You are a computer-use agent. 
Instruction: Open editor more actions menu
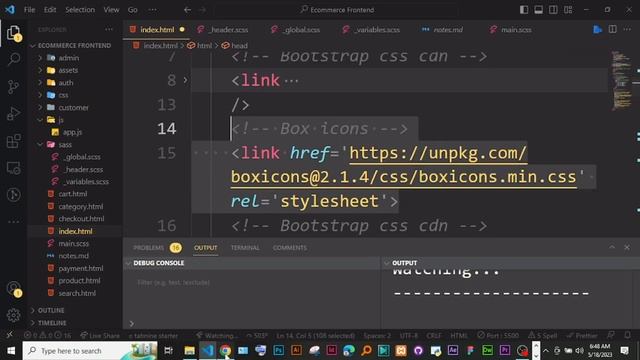click(627, 29)
